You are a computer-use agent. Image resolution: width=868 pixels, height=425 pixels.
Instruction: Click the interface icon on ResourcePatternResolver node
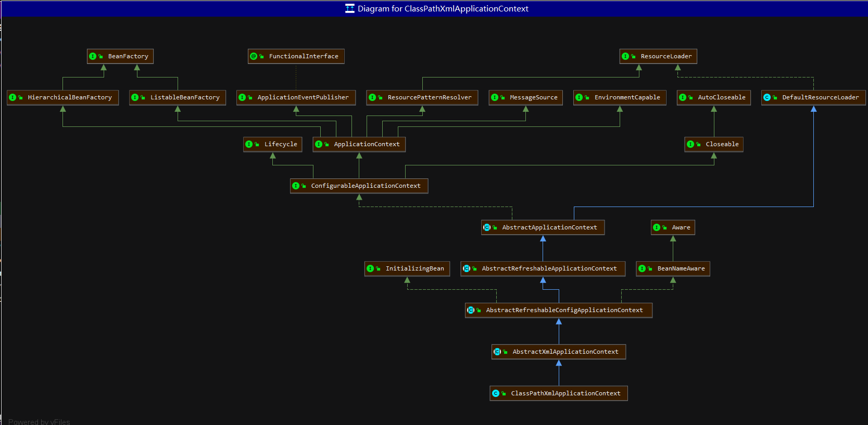372,97
